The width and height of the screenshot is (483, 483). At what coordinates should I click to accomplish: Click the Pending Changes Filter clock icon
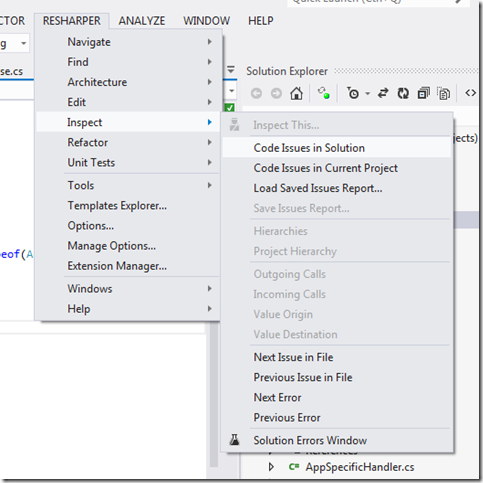pyautogui.click(x=353, y=94)
